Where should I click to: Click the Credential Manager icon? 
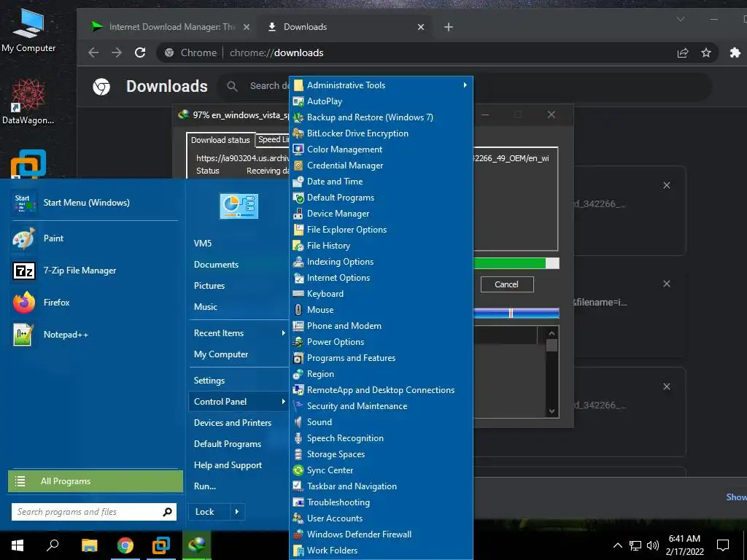[x=298, y=166]
